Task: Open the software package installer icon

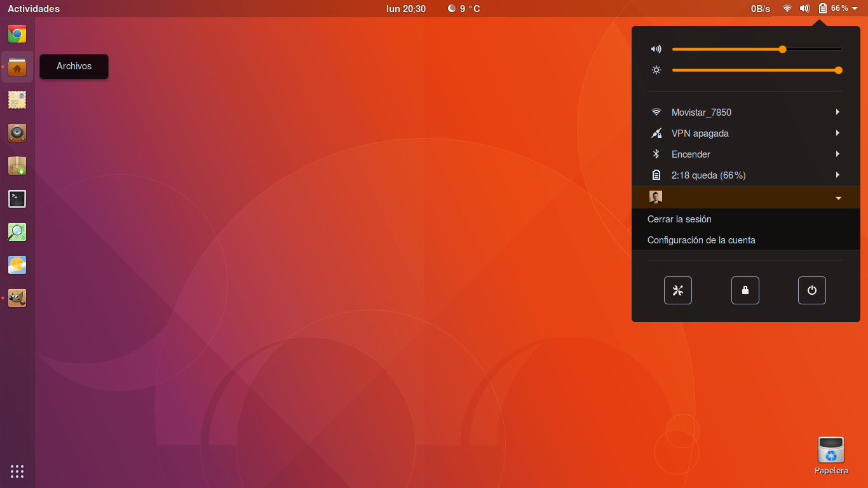Action: point(17,166)
